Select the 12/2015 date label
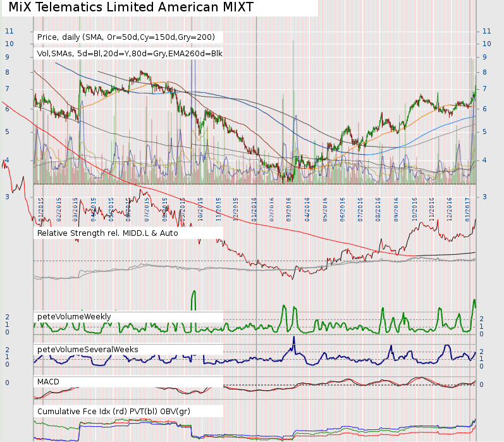The height and width of the screenshot is (442, 504). pyautogui.click(x=236, y=209)
